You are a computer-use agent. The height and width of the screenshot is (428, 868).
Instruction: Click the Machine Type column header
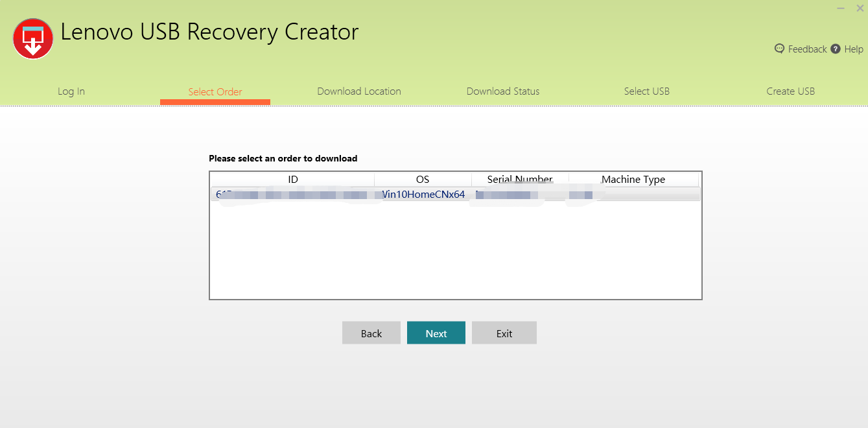pyautogui.click(x=633, y=180)
